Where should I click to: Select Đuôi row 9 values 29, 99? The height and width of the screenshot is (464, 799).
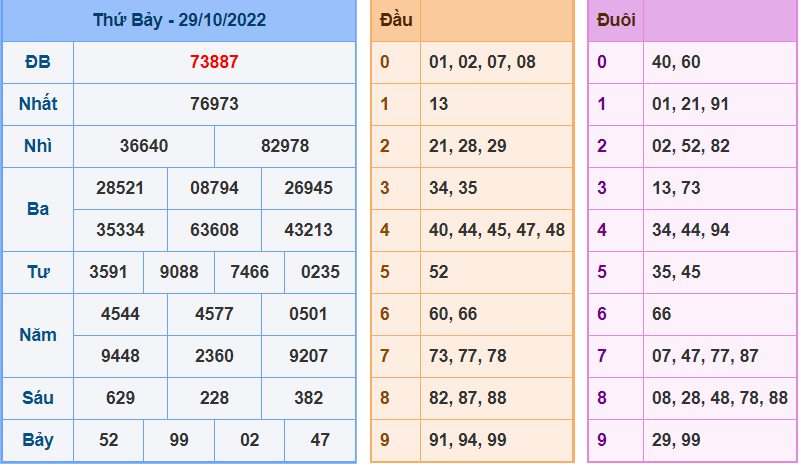point(676,440)
